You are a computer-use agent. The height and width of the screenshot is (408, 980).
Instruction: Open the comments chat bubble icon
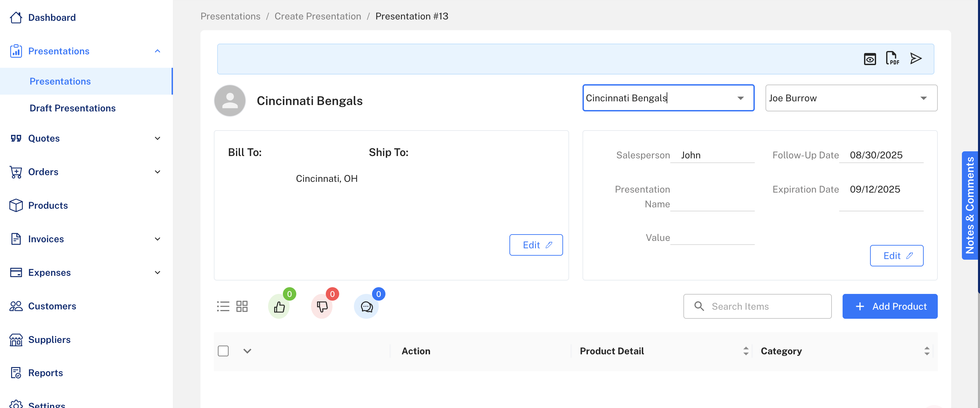pos(366,307)
